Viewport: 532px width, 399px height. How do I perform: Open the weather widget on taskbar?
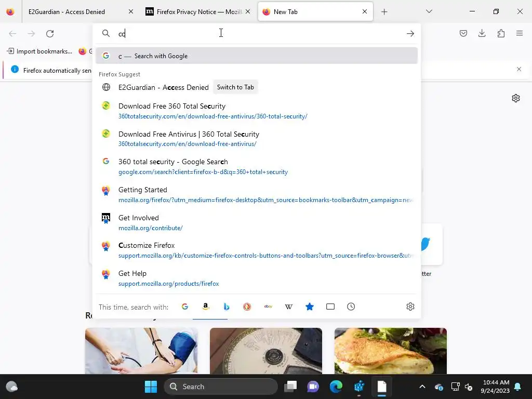pos(12,387)
